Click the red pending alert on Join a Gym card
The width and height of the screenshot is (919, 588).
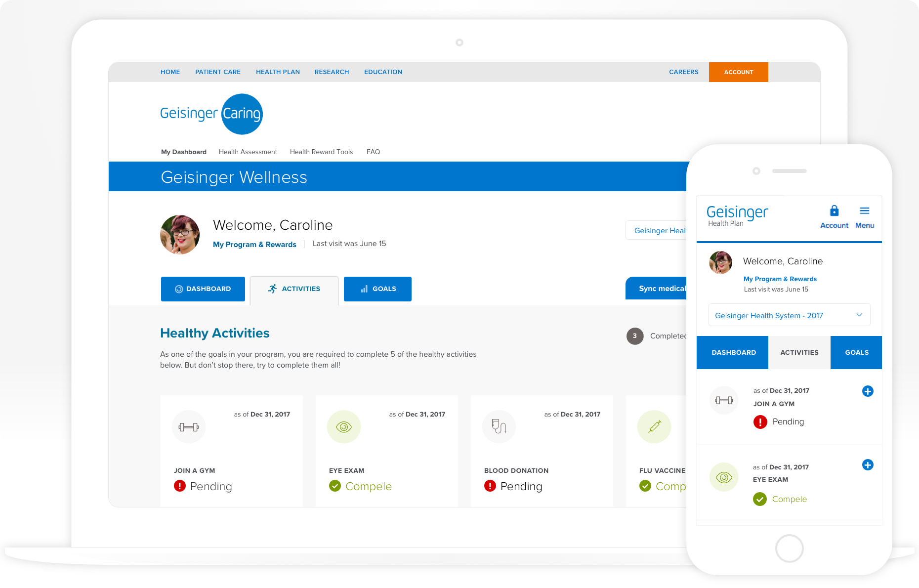(x=180, y=486)
